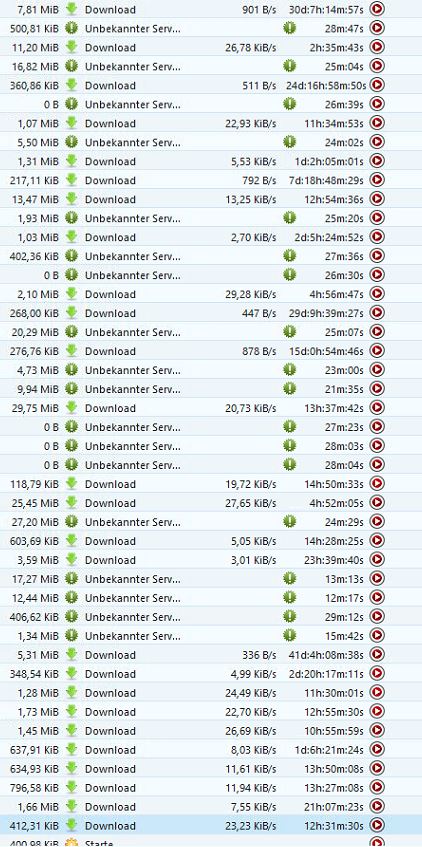422x847 pixels.
Task: Select the row showing 20,29 MiB
Action: pos(211,332)
